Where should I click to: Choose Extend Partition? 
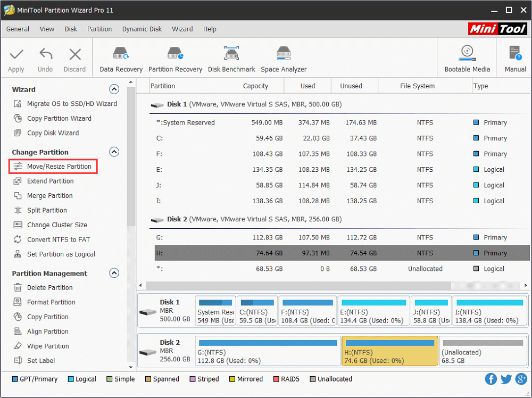[x=44, y=181]
